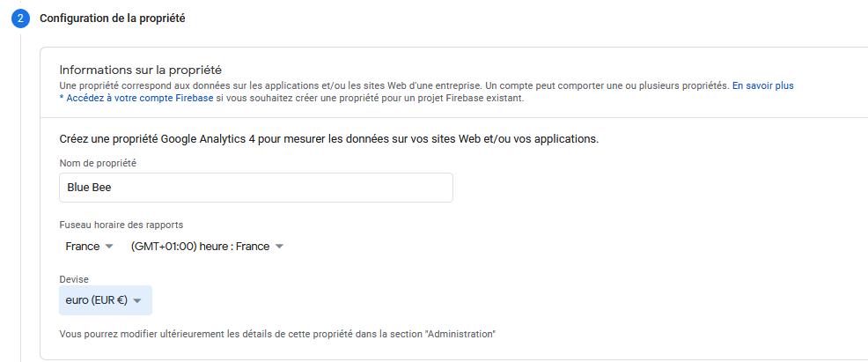Screen dimensions: 868x362
Task: Place cursor on the "Blue Bee" text
Action: (89, 188)
